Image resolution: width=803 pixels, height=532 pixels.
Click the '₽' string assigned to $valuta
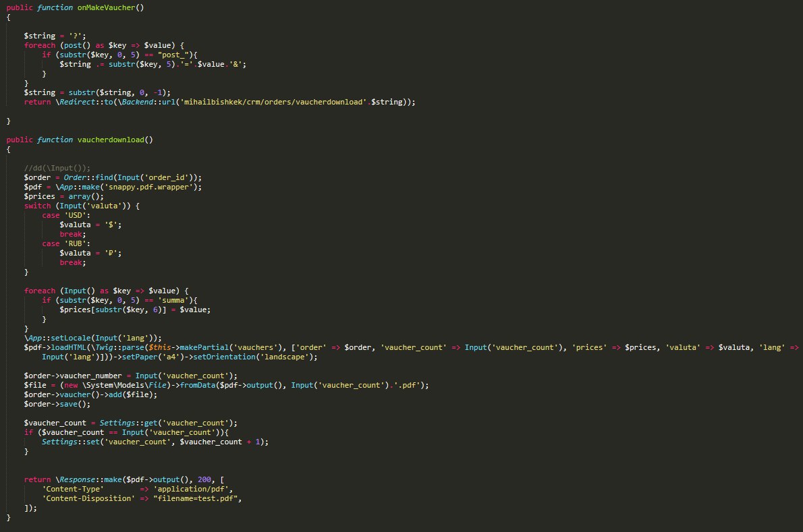pos(111,253)
